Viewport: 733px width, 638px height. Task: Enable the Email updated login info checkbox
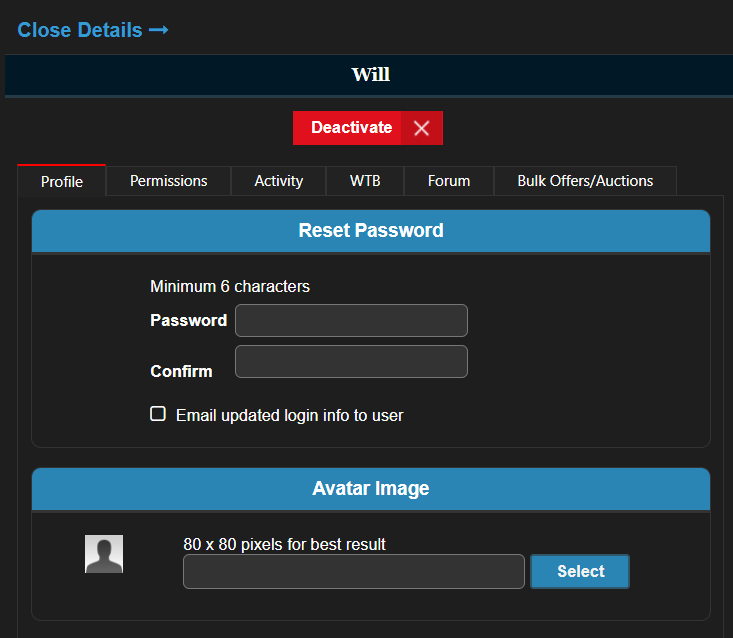158,414
